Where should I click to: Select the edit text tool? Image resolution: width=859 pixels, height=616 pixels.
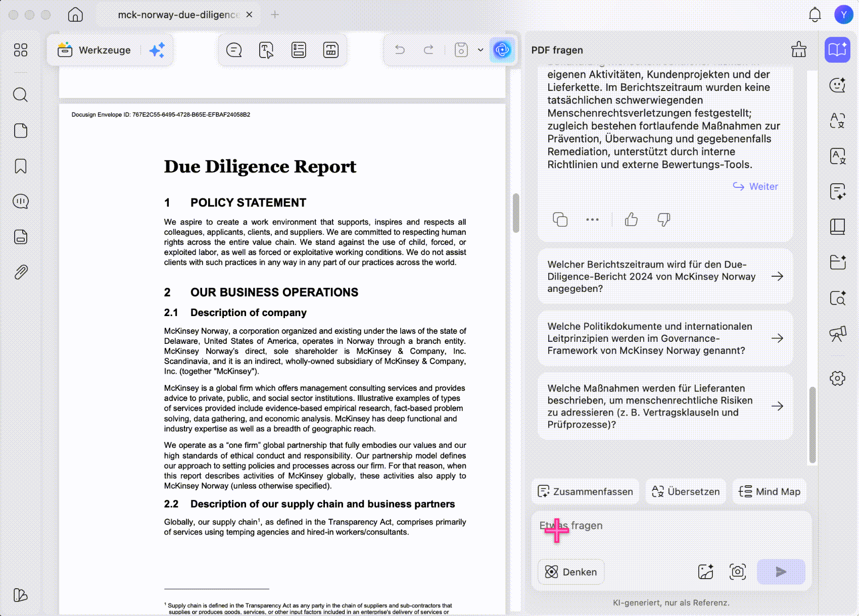[x=266, y=50]
